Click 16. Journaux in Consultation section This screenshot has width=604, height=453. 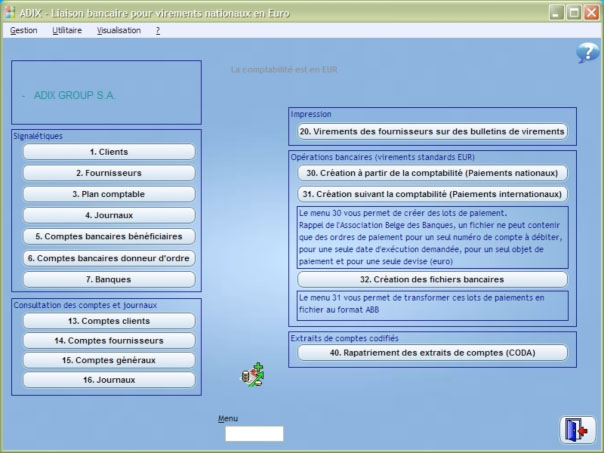[x=109, y=380]
